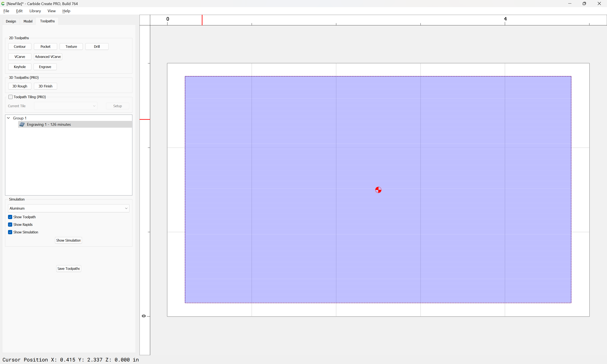
Task: Click the Engrave toolpath button
Action: point(45,67)
